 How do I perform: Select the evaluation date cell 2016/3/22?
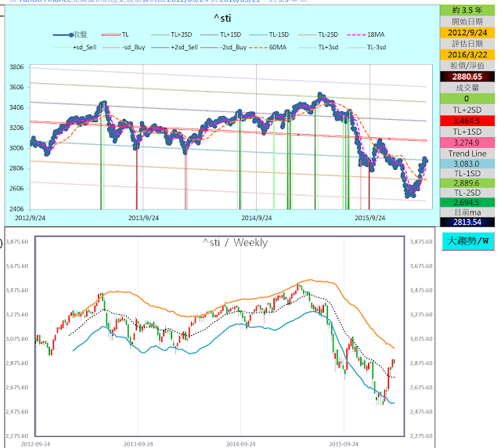tap(467, 55)
